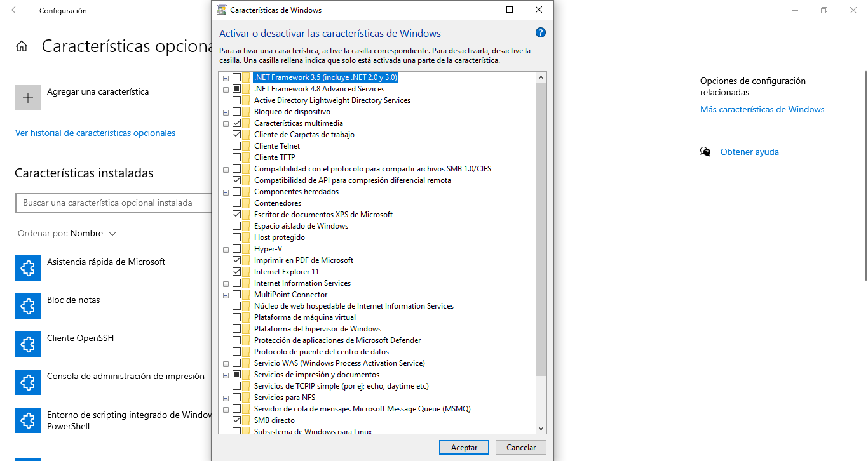The image size is (868, 461).
Task: Select Núcleo de web hospedable row text
Action: [x=354, y=306]
